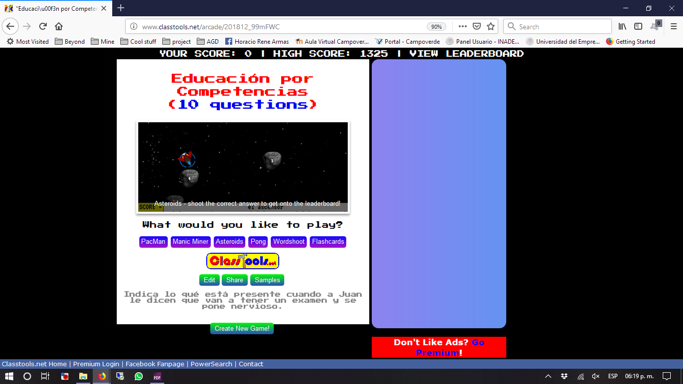Open PowerSearch footer link
This screenshot has width=683, height=384.
211,364
